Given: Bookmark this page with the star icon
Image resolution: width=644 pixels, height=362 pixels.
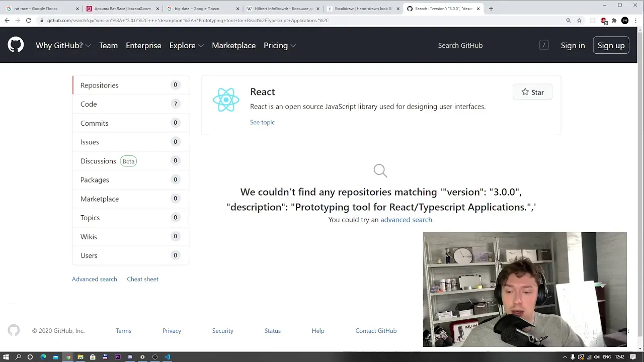Looking at the screenshot, I should [x=579, y=21].
